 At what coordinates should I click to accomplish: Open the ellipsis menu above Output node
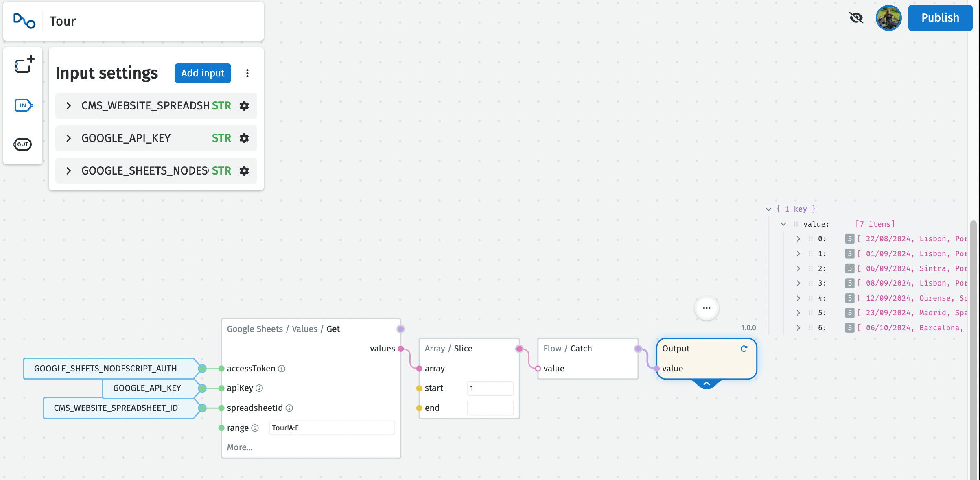pyautogui.click(x=707, y=308)
